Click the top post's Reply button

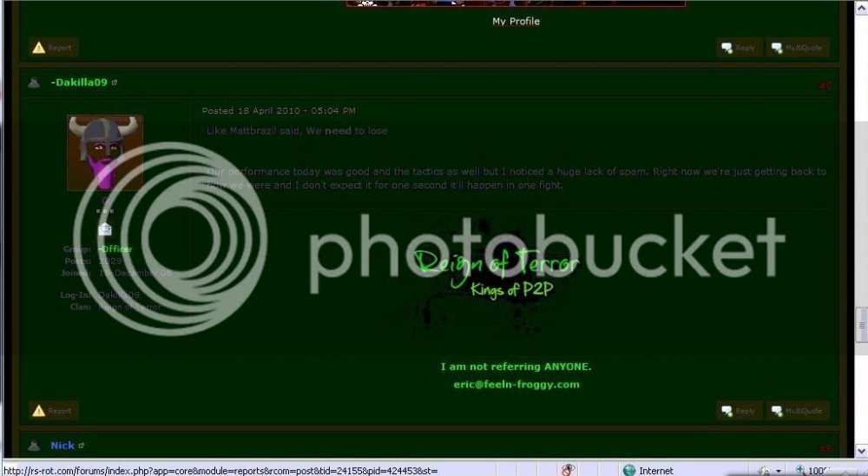739,48
